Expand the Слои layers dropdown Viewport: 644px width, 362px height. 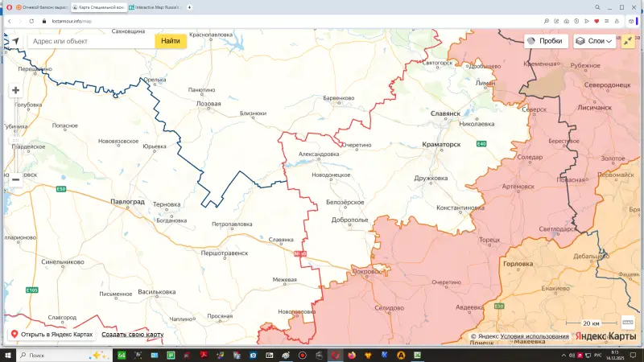coord(594,41)
